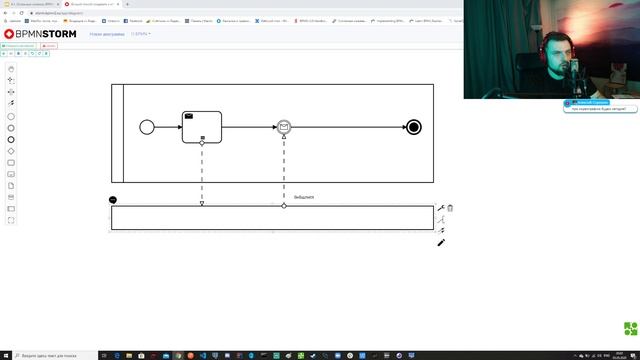Pick the Pool/Participant in palette
640x360 pixels.
(x=11, y=209)
